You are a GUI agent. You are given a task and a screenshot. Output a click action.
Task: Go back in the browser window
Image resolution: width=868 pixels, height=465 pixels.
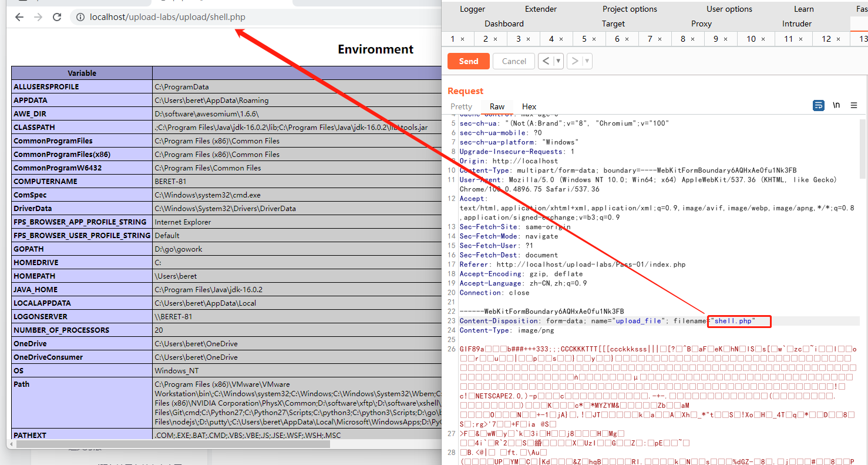(x=19, y=17)
